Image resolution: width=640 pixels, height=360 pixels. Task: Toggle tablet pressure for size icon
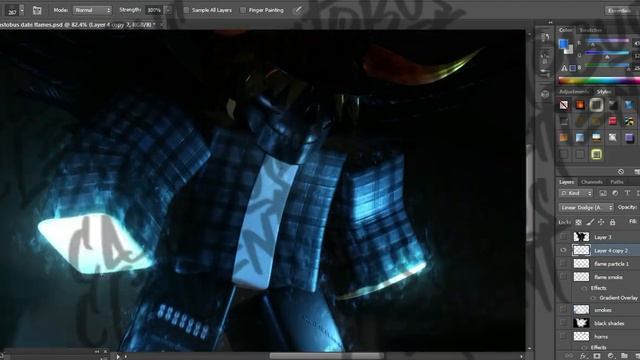click(x=298, y=10)
